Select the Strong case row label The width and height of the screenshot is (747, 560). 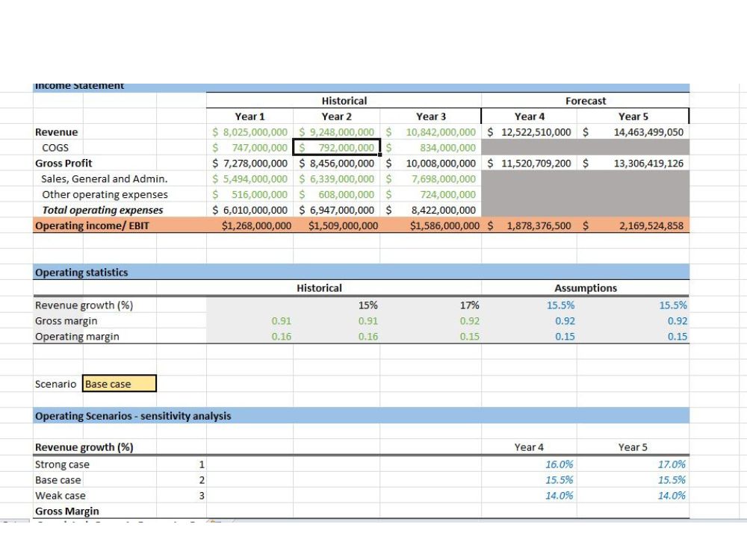click(62, 464)
